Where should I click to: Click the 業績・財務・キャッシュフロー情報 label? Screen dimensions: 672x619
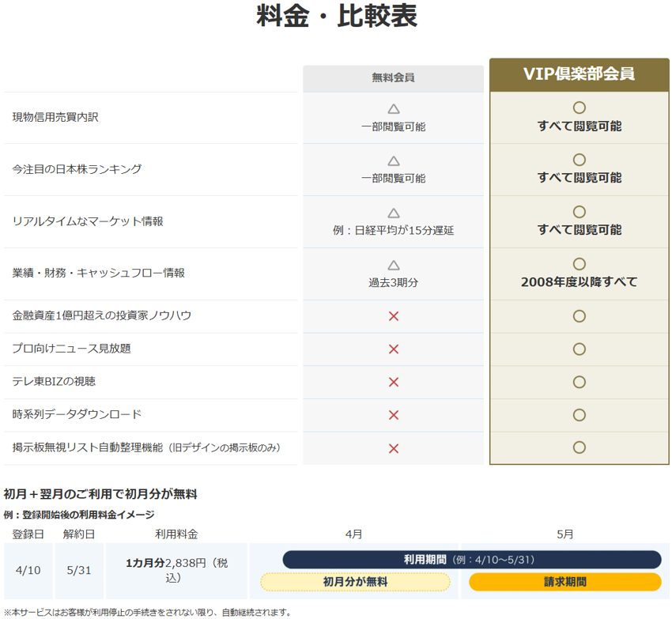[99, 273]
